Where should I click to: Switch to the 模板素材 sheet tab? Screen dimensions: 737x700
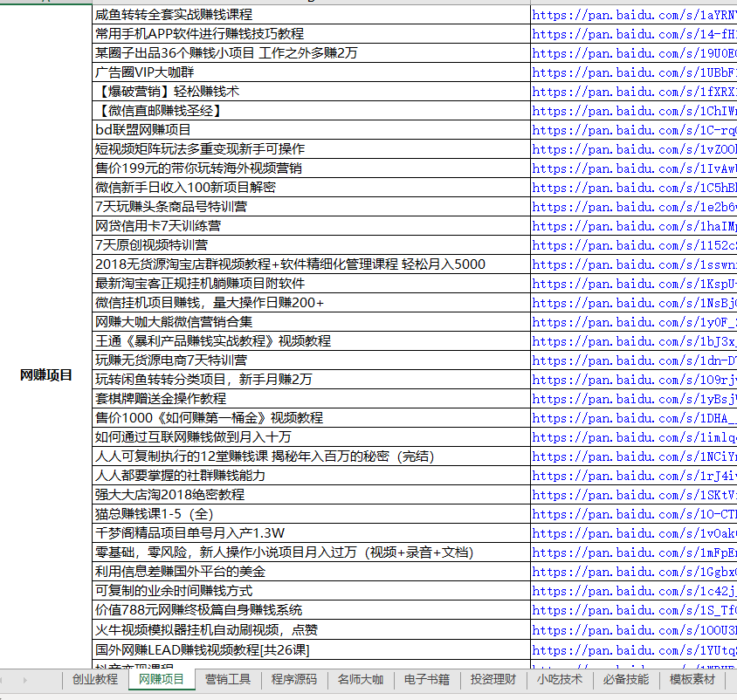click(x=692, y=680)
